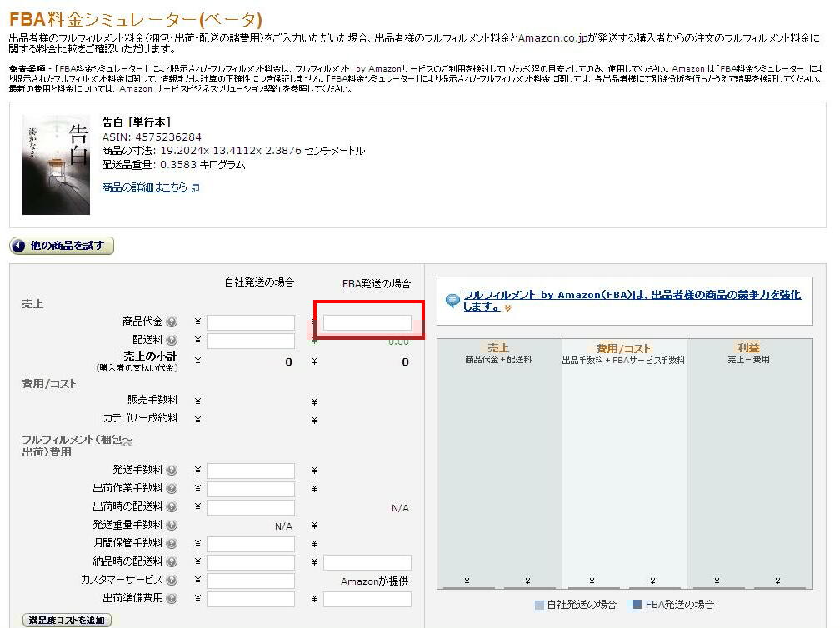Open help for 納品時の配送料

171,562
